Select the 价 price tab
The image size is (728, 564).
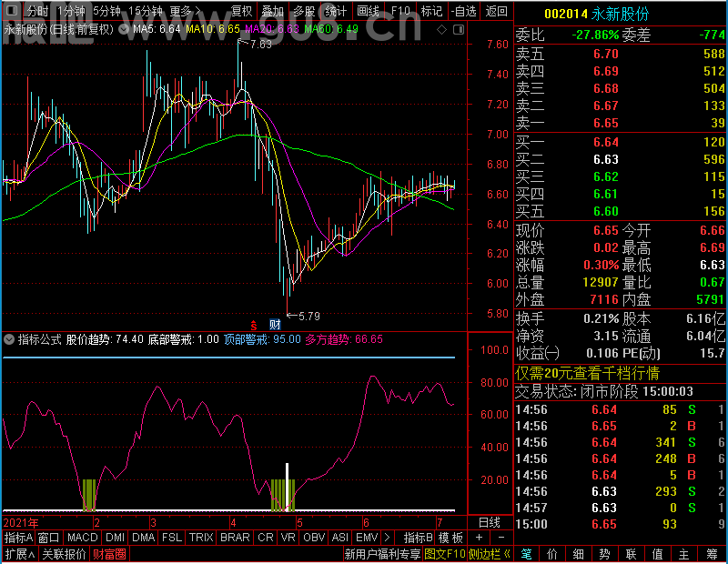(x=552, y=554)
